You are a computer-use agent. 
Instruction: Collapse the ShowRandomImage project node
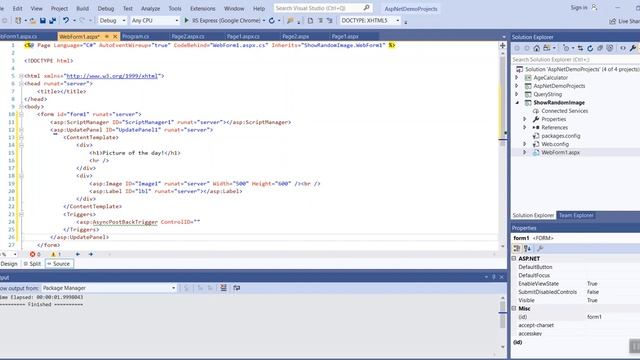pos(517,102)
